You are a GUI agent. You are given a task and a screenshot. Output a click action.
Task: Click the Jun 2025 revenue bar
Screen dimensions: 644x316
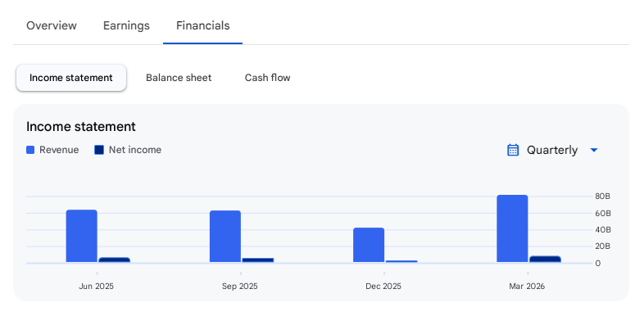(82, 236)
